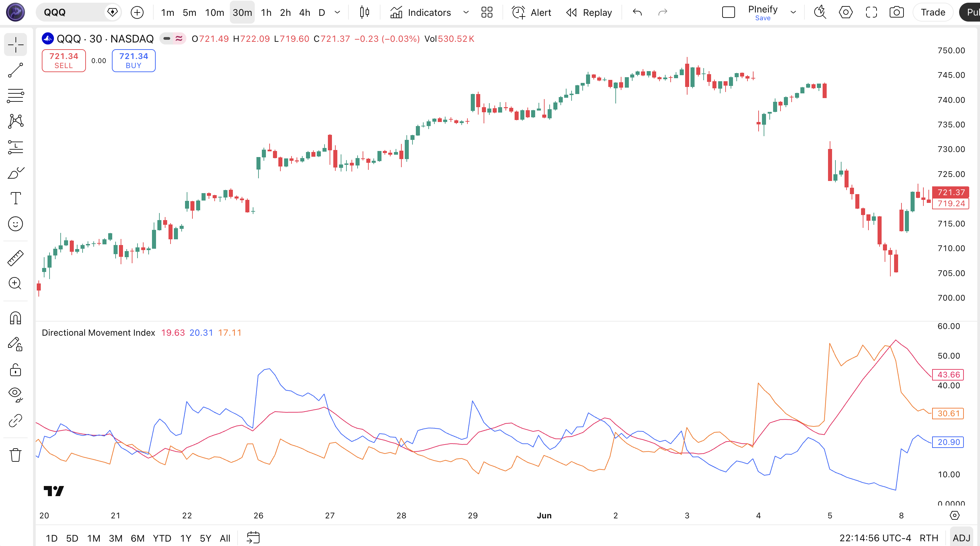Select the XABCD pattern tool
Viewport: 980px width, 546px height.
(x=16, y=121)
